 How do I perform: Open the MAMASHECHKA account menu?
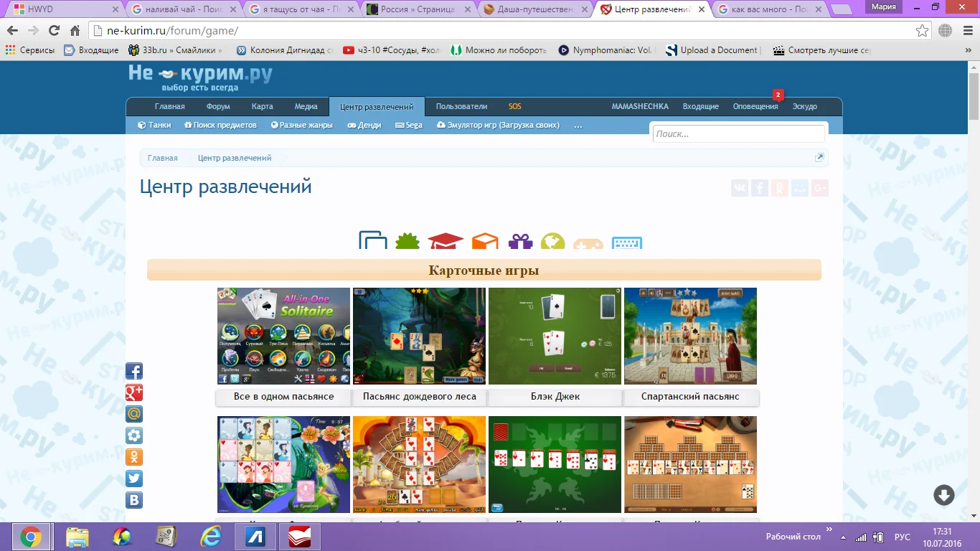[640, 106]
